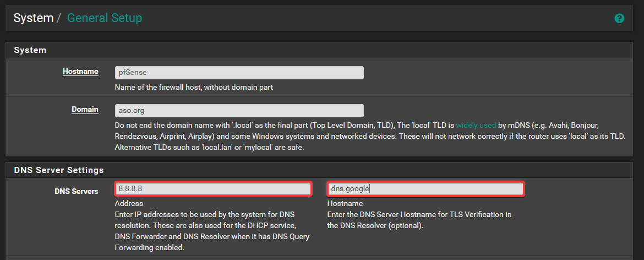
Task: Focus the domain field containing aso.org
Action: point(239,111)
